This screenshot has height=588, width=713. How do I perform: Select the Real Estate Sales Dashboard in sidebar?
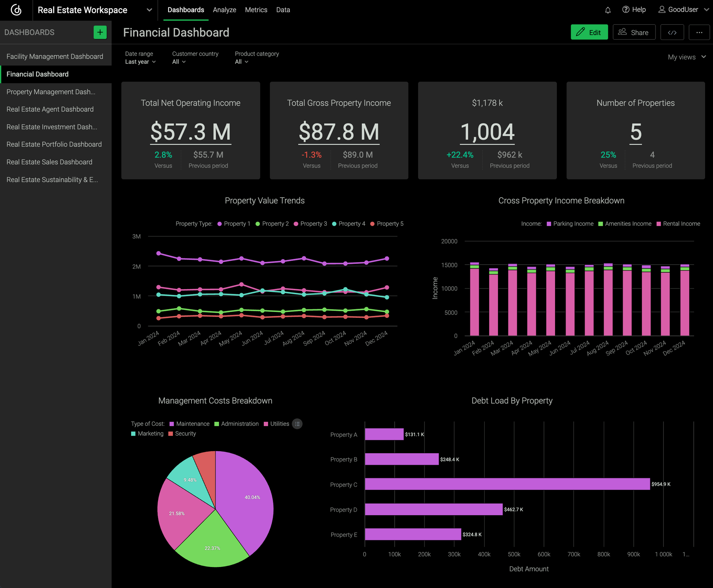tap(49, 162)
